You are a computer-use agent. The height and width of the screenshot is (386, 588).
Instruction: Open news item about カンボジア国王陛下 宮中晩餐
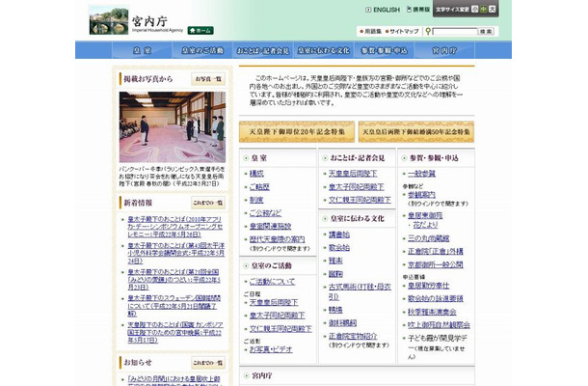pyautogui.click(x=175, y=333)
